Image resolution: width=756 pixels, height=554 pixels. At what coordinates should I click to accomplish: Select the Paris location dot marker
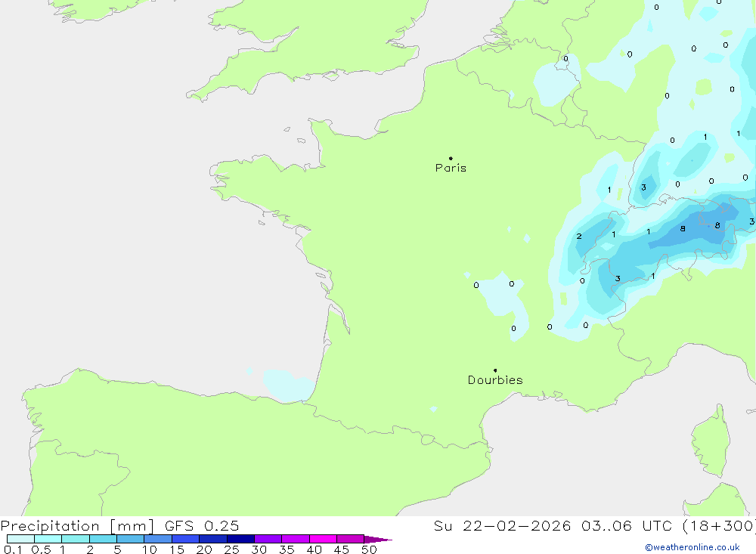pos(451,158)
